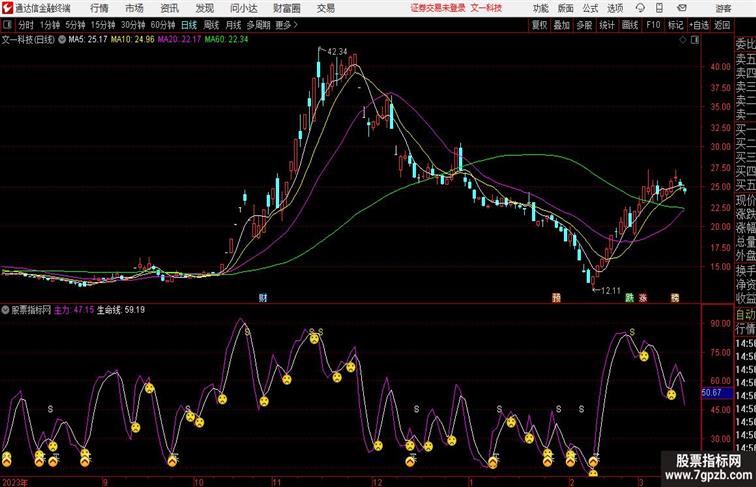Open F10 company info

[653, 25]
